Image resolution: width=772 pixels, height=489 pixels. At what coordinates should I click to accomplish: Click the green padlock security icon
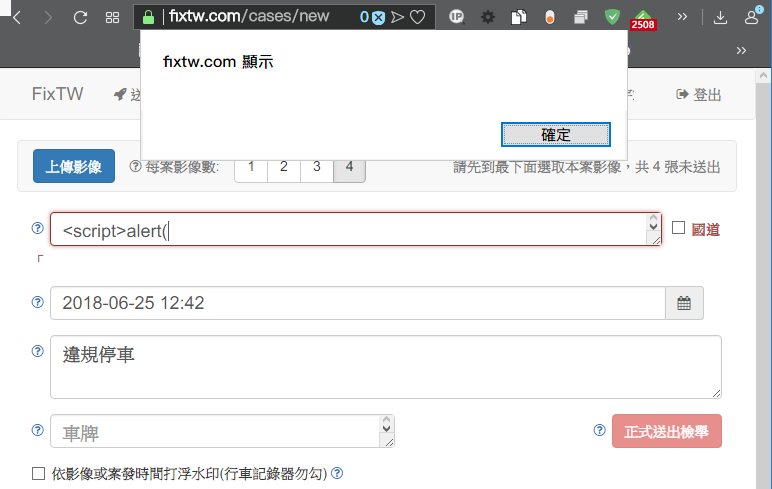[x=148, y=17]
